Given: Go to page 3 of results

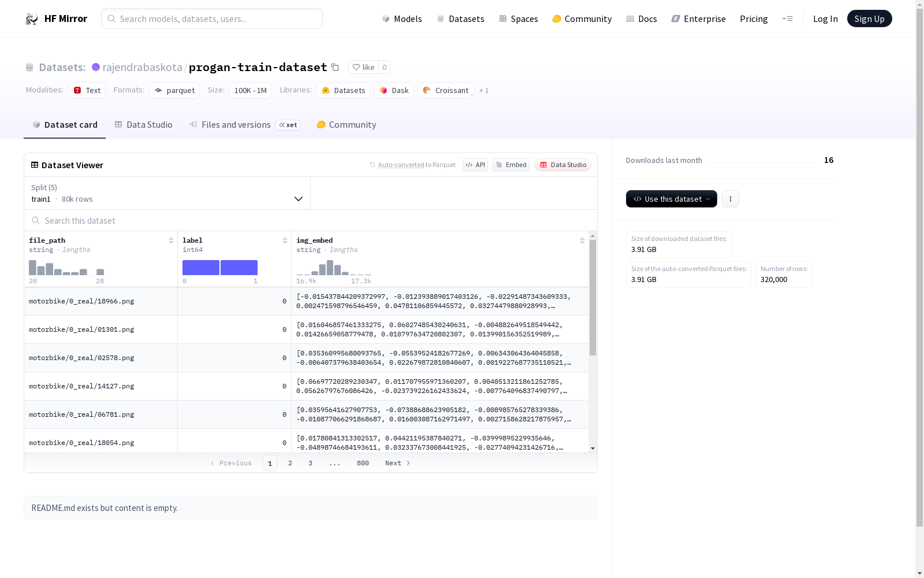Looking at the screenshot, I should [x=310, y=463].
